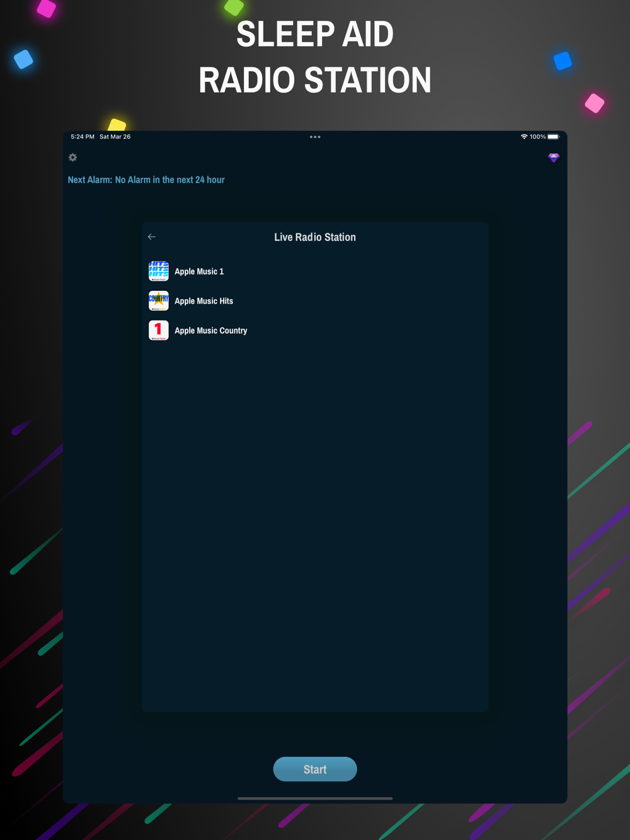Viewport: 630px width, 840px height.
Task: Select the Apple Music 1 station label
Action: pyautogui.click(x=199, y=271)
